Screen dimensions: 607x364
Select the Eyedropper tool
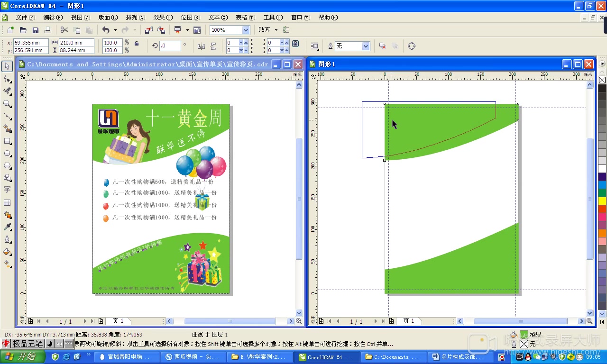tap(7, 227)
